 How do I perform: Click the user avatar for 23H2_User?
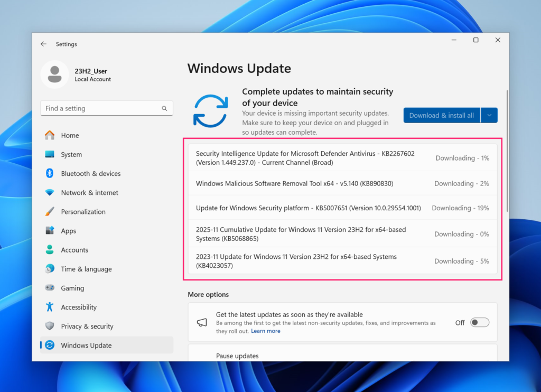pyautogui.click(x=54, y=74)
